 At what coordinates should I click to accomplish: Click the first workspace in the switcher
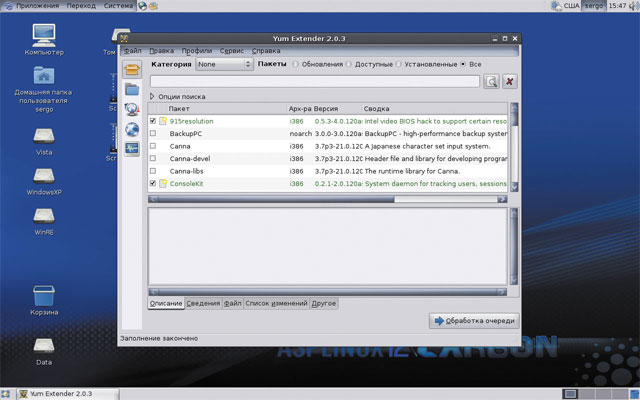tap(570, 394)
